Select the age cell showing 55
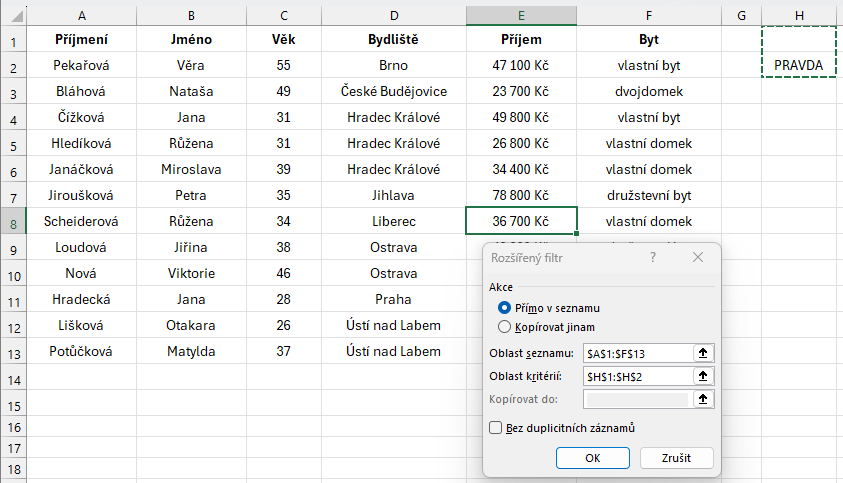Screen dimensions: 843x483 pyautogui.click(x=284, y=65)
